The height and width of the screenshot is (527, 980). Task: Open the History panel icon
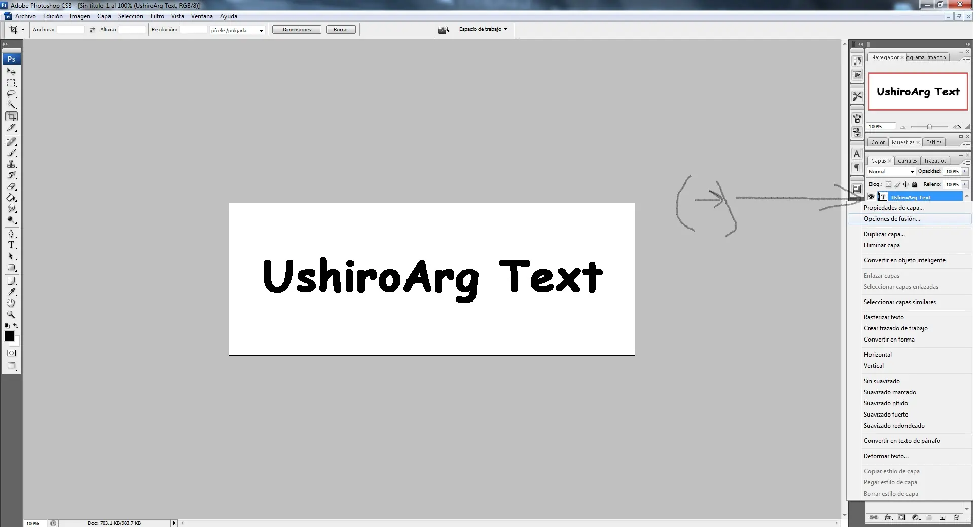point(857,61)
